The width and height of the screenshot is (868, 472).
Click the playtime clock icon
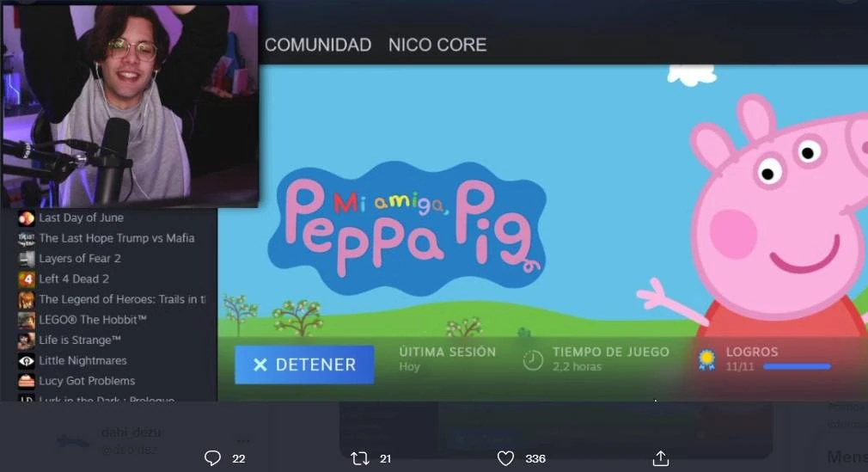click(533, 360)
